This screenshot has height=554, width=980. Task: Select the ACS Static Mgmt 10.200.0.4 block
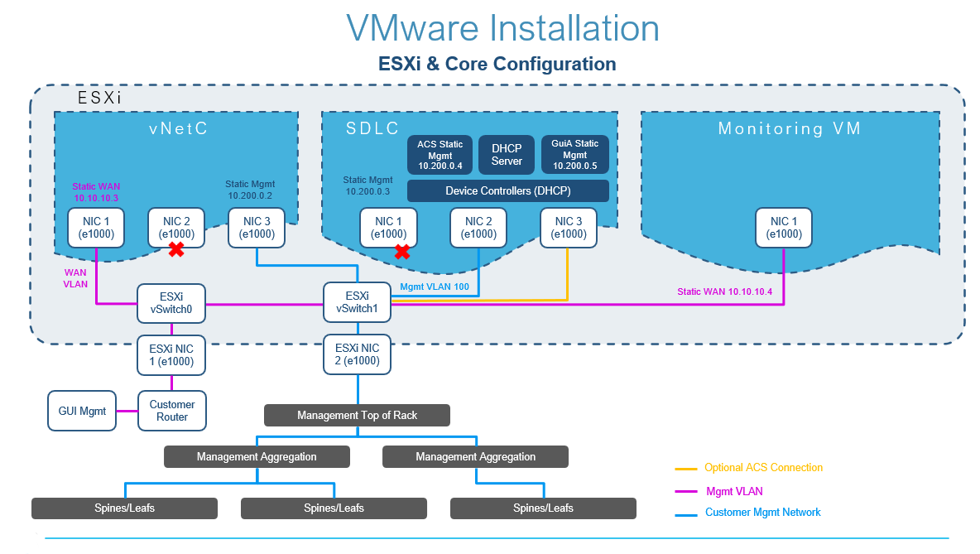(x=440, y=155)
